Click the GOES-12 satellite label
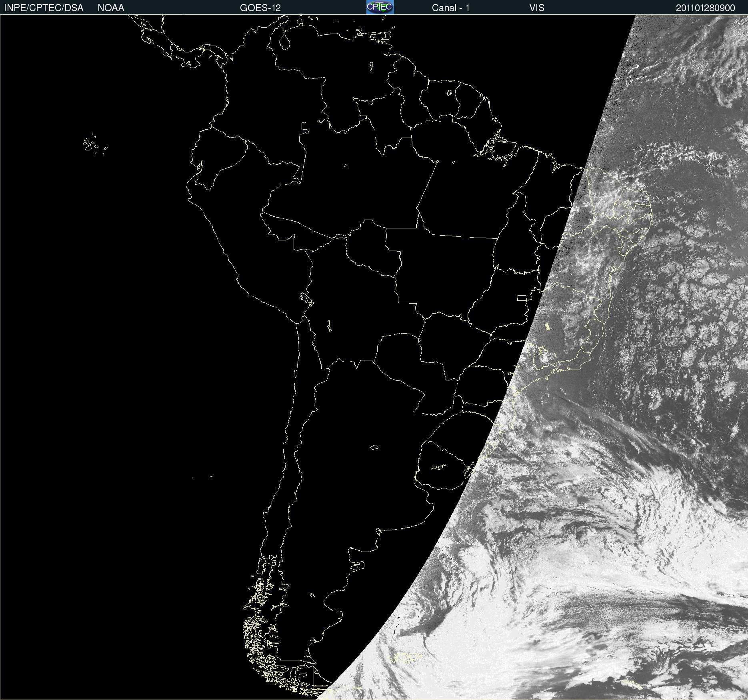 point(260,8)
